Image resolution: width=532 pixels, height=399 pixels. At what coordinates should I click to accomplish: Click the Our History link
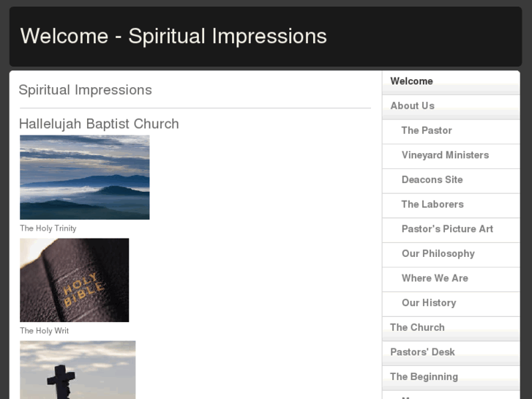[429, 303]
